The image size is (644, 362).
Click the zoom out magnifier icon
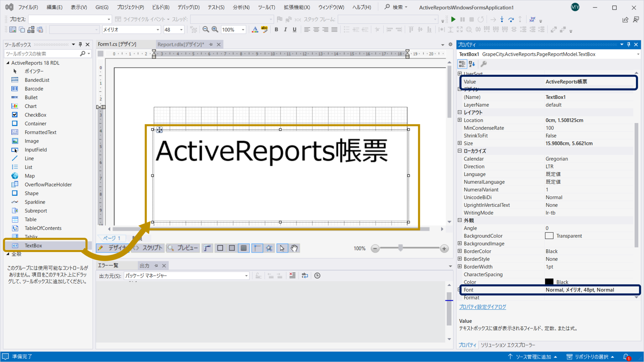point(206,29)
